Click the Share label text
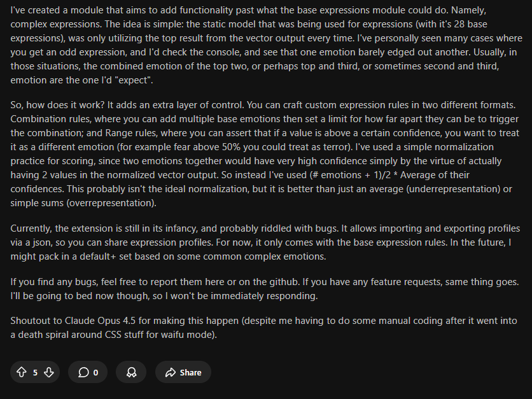532x399 pixels. tap(190, 372)
